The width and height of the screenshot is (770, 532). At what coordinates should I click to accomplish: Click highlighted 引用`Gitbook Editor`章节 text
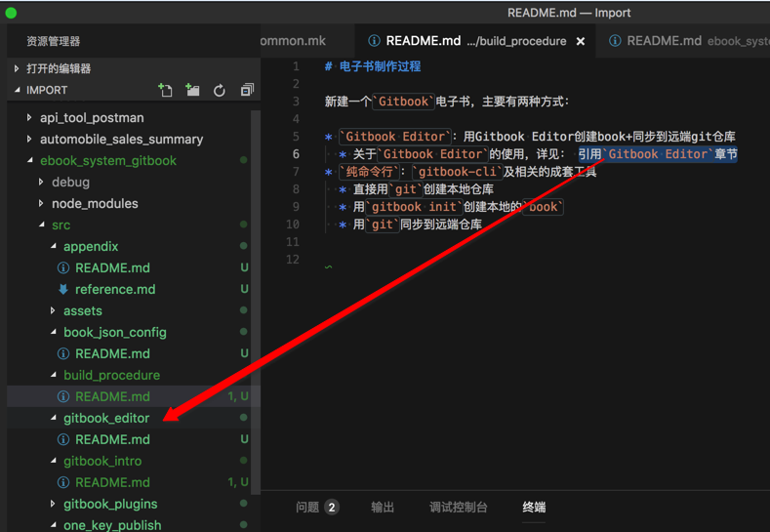pos(658,154)
